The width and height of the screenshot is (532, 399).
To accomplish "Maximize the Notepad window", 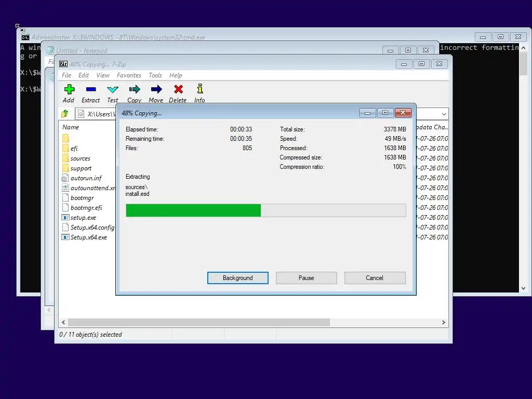I will point(408,50).
